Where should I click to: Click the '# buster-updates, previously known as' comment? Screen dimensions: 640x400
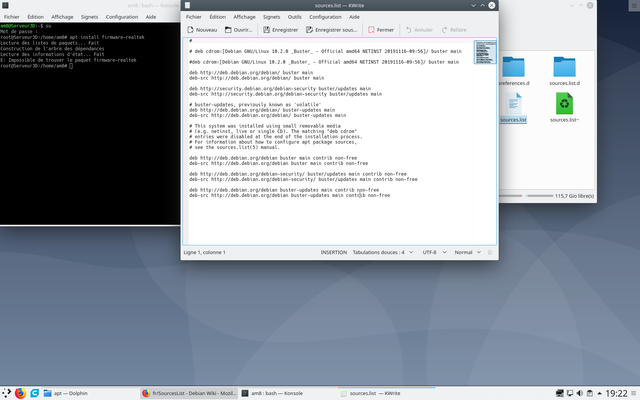tap(255, 104)
